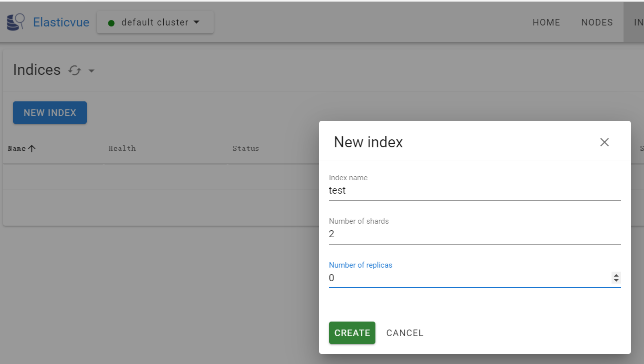The height and width of the screenshot is (364, 644).
Task: Click the CANCEL button
Action: (405, 333)
